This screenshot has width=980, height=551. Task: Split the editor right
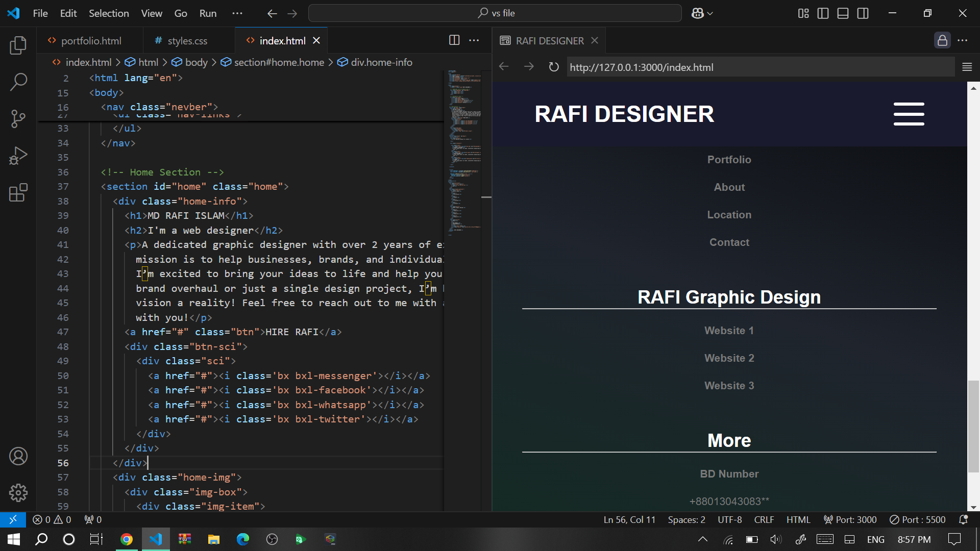(x=454, y=40)
